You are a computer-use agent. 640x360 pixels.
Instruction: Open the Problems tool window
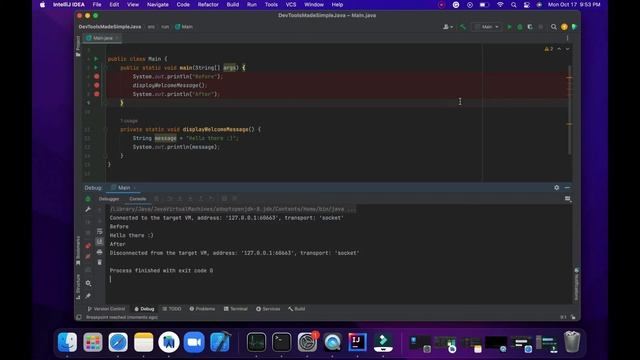[x=202, y=309]
